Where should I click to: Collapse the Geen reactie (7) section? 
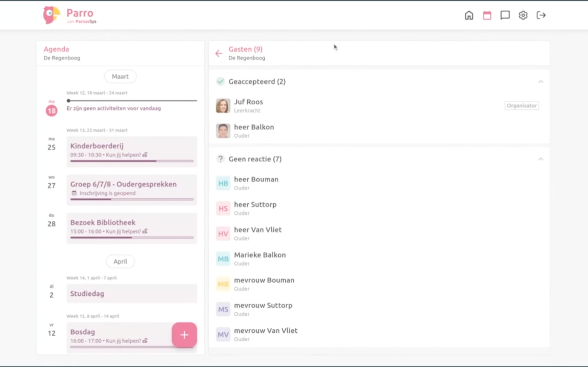point(541,159)
